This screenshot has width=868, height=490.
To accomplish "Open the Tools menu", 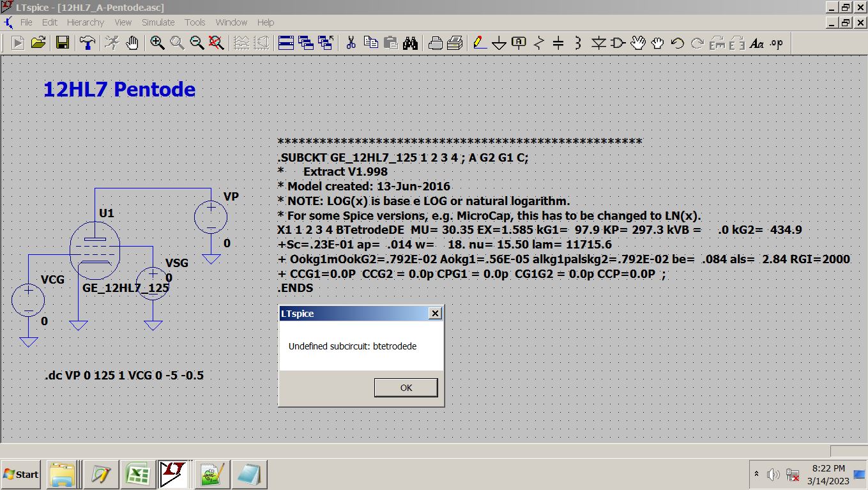I will pos(195,22).
